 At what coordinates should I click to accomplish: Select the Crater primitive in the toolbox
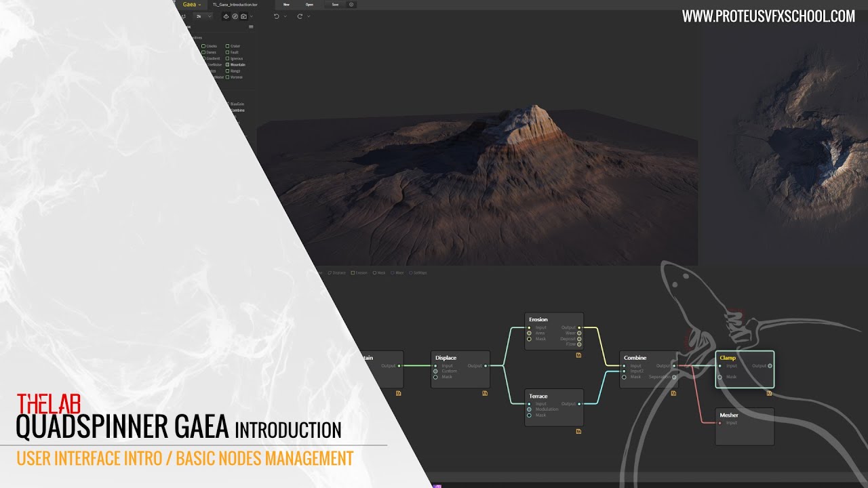(x=233, y=46)
